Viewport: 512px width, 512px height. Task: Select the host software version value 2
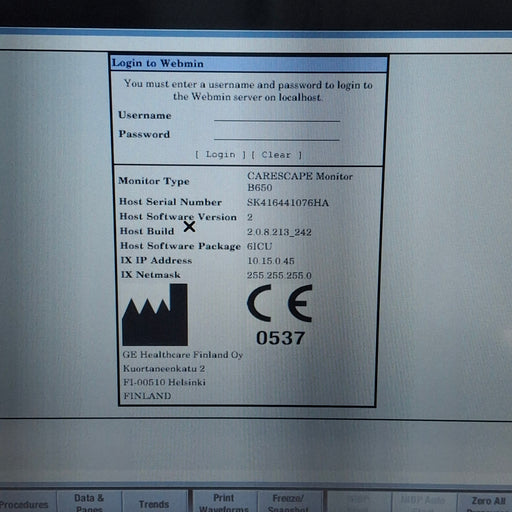point(250,217)
